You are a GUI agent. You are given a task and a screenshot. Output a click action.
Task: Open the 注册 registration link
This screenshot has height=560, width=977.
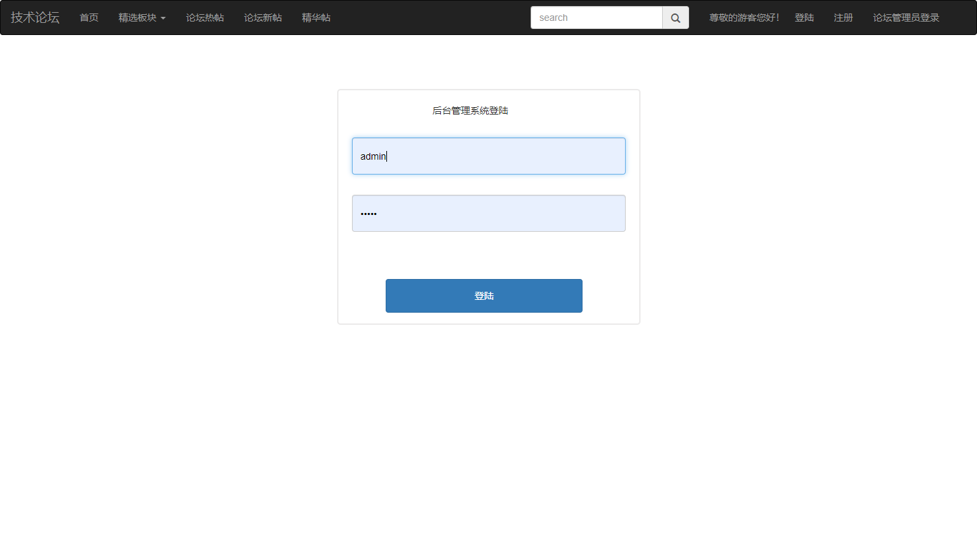tap(843, 18)
